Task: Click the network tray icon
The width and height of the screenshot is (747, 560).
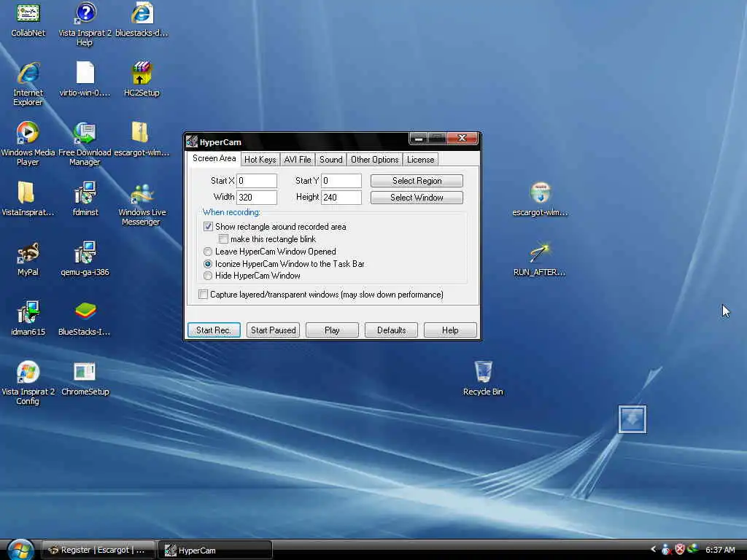Action: (x=693, y=549)
